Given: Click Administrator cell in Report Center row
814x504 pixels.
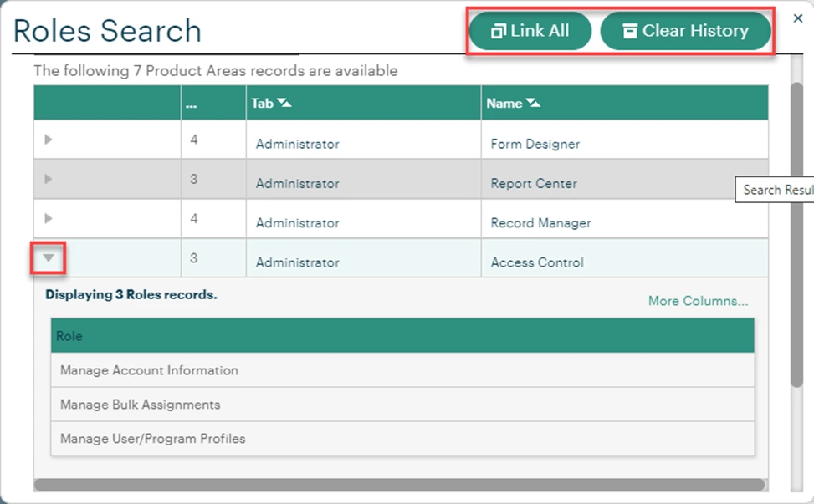Looking at the screenshot, I should tap(363, 180).
